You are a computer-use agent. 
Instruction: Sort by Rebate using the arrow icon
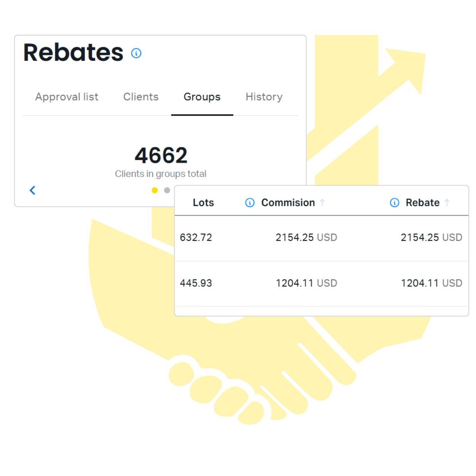pos(447,202)
